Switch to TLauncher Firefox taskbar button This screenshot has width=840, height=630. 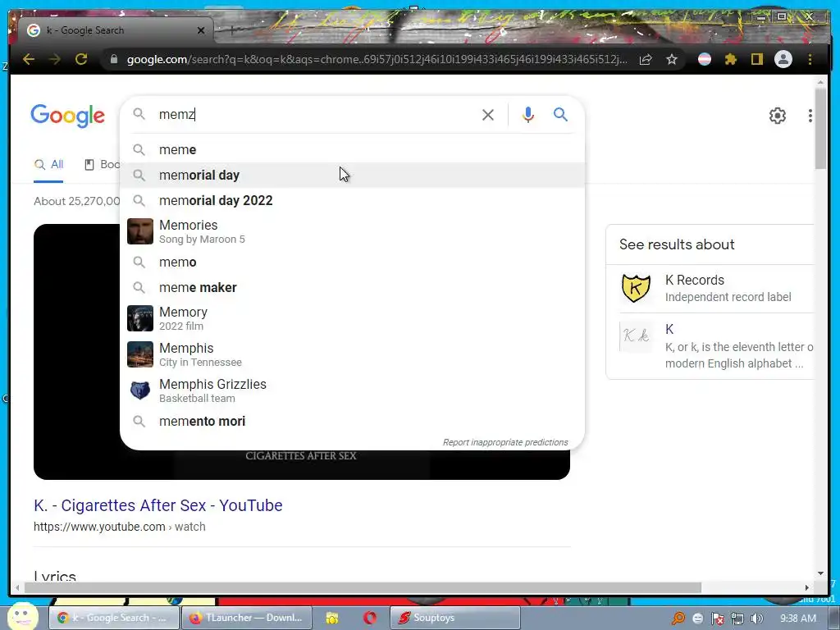click(x=246, y=618)
